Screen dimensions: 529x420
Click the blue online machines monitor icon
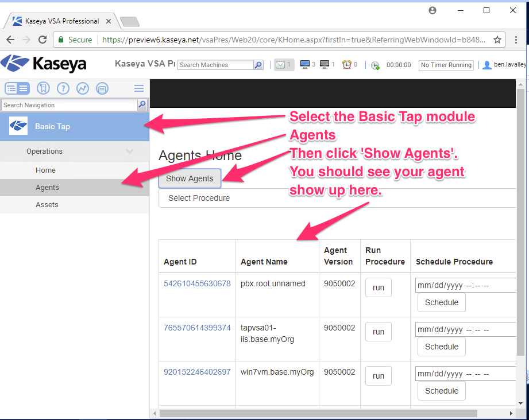(x=304, y=64)
